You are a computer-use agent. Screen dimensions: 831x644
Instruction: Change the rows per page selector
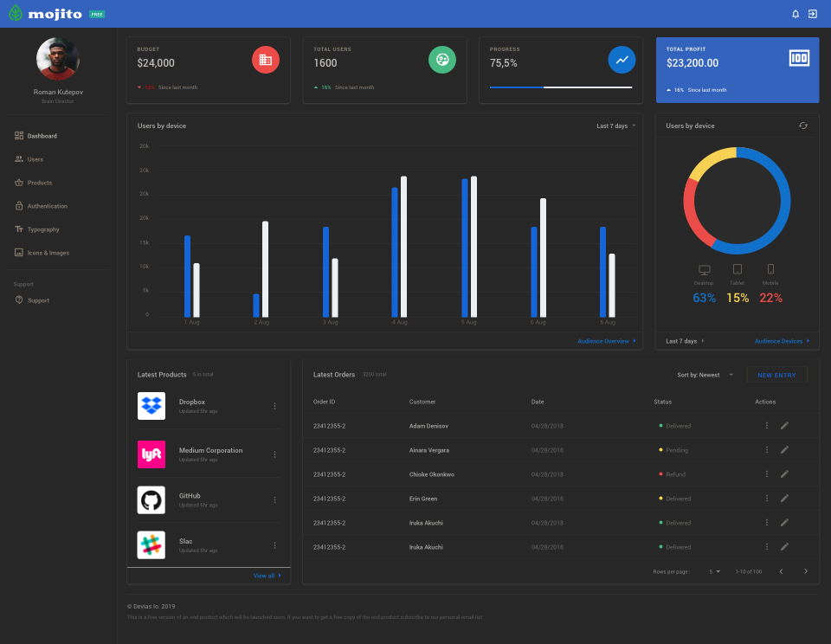click(x=715, y=571)
